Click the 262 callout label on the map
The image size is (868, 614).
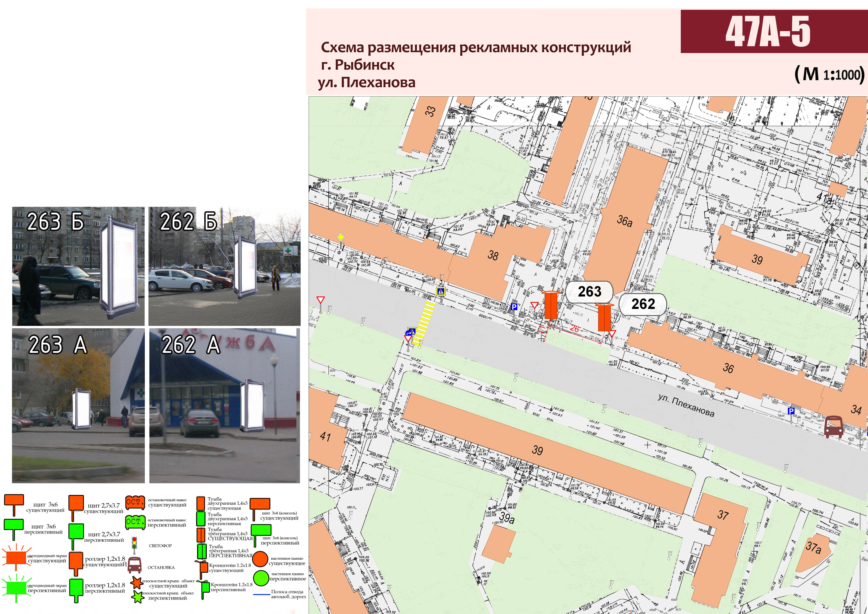pyautogui.click(x=643, y=304)
